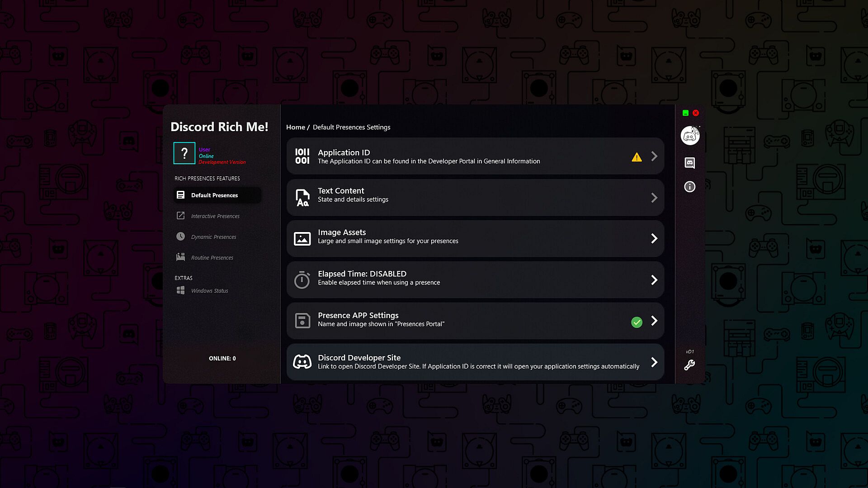The image size is (868, 488).
Task: Click the ONLINE: 0 counter
Action: point(222,358)
